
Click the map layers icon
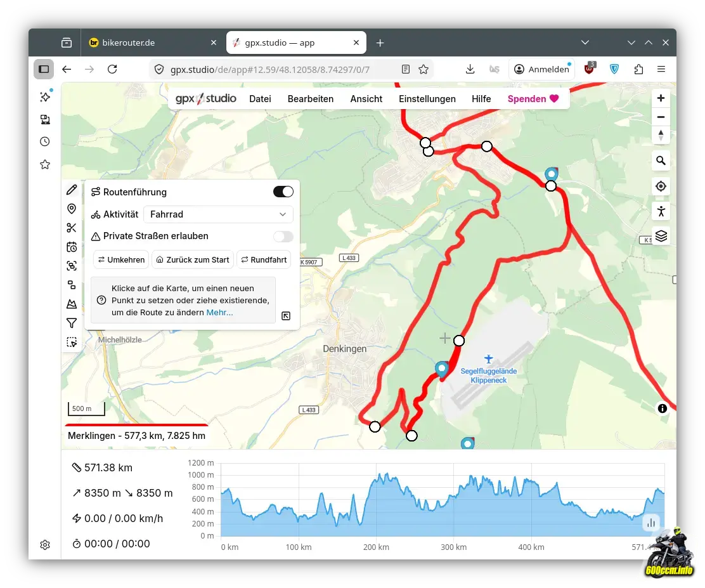point(661,236)
